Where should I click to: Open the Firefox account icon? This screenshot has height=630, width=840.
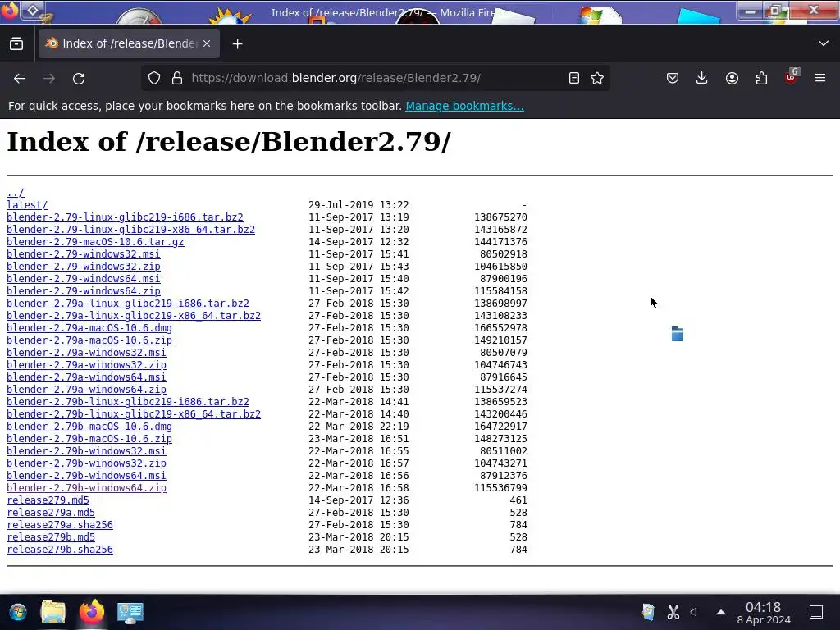[x=732, y=78]
